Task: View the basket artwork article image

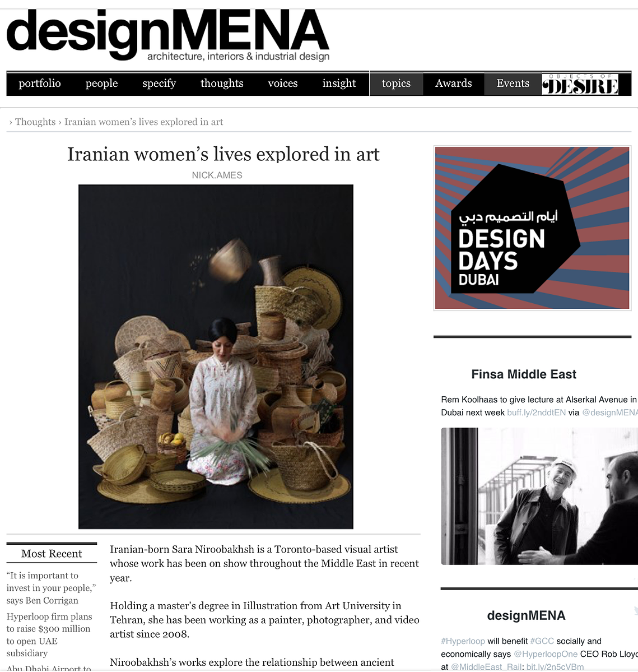Action: pyautogui.click(x=216, y=356)
